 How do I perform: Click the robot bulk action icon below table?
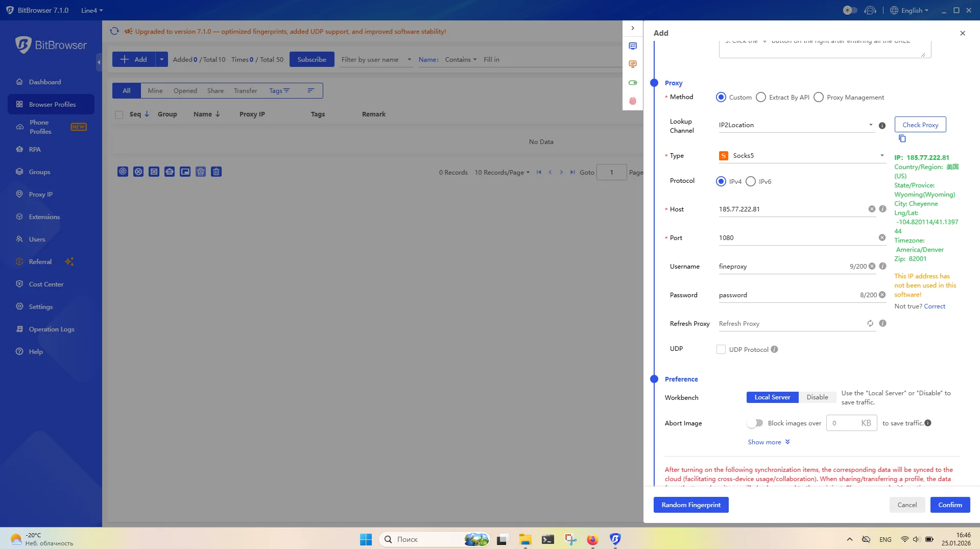[x=170, y=172]
